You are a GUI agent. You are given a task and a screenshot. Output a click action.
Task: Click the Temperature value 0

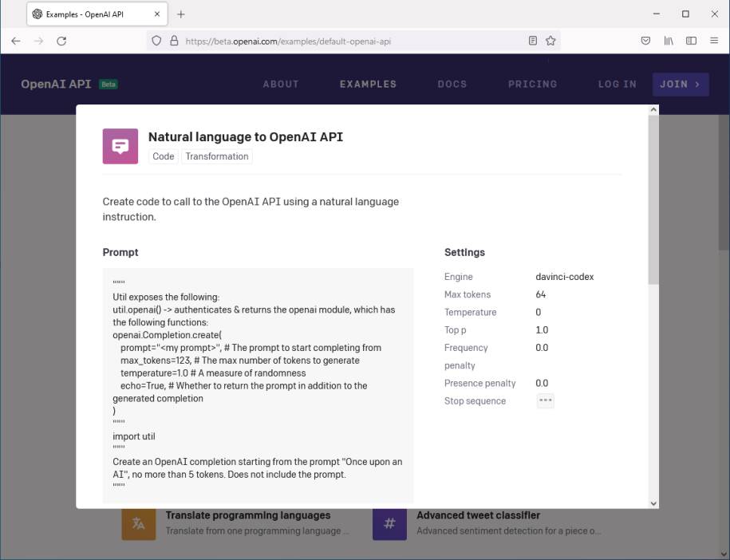coord(539,313)
